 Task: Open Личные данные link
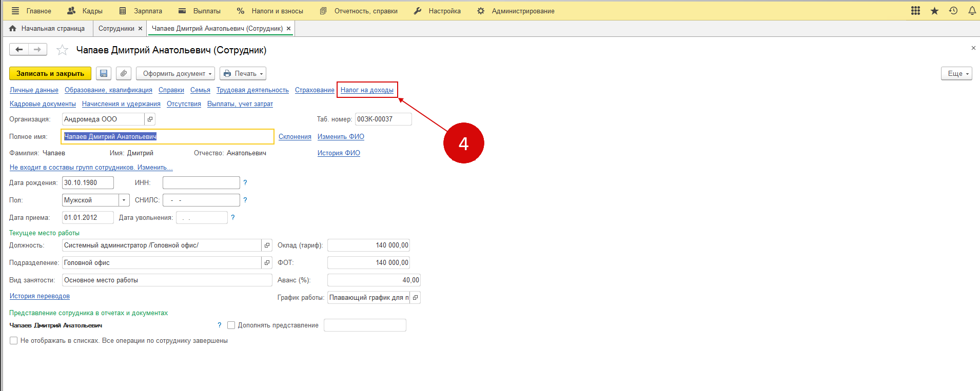tap(34, 90)
